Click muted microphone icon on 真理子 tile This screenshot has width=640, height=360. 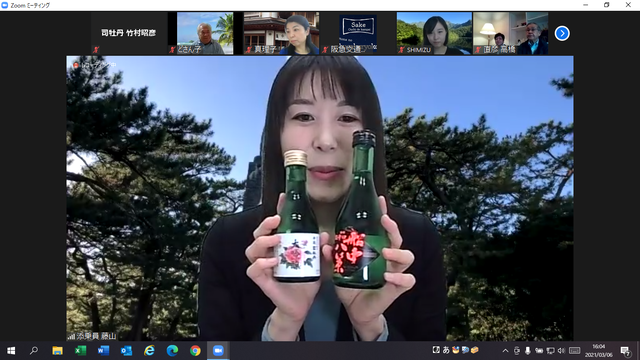[x=249, y=50]
